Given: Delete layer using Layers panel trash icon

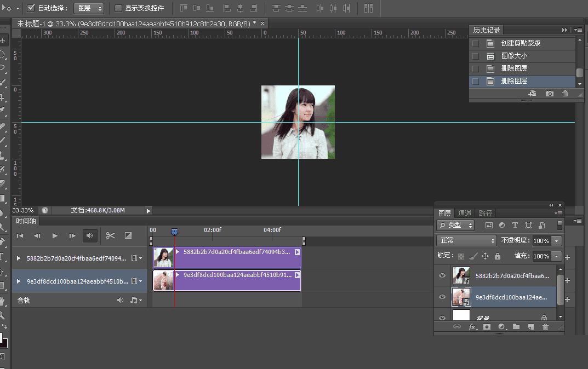Looking at the screenshot, I should point(545,327).
